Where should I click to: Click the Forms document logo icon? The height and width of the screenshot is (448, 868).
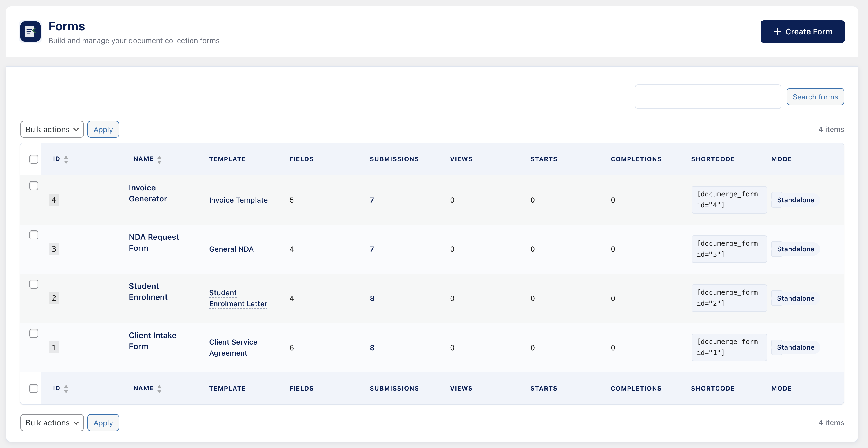click(30, 31)
